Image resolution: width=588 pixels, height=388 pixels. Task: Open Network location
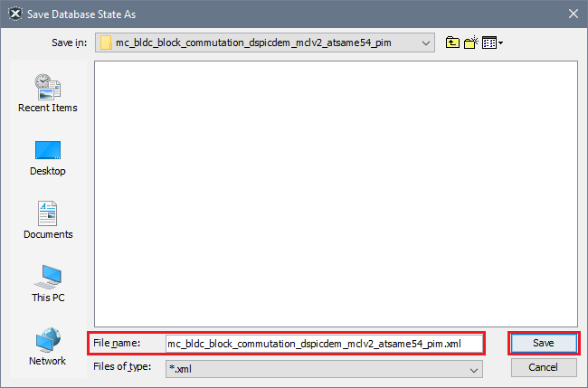[x=48, y=346]
